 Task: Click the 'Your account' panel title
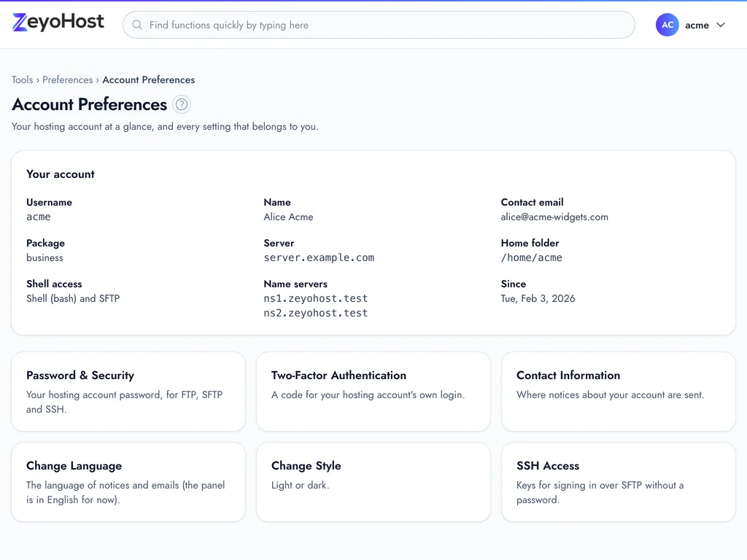61,174
